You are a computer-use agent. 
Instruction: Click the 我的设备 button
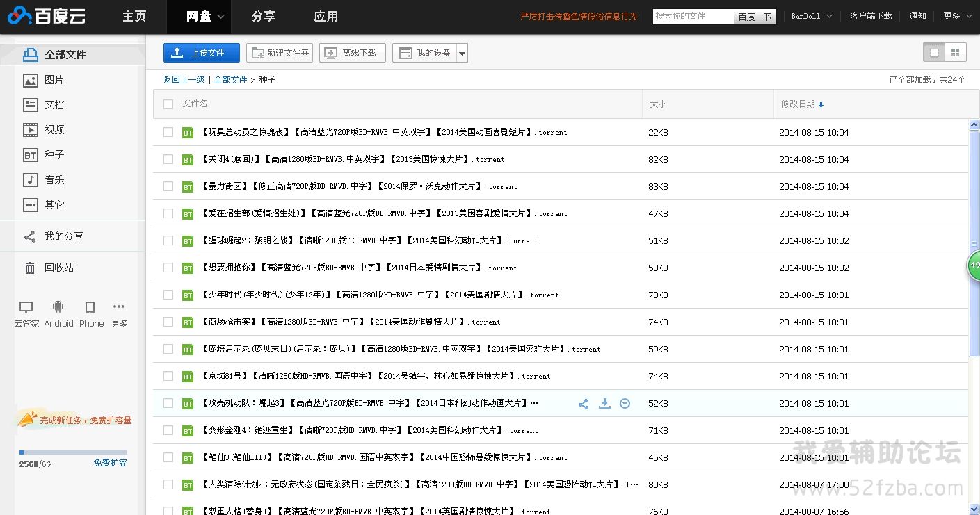(x=424, y=53)
